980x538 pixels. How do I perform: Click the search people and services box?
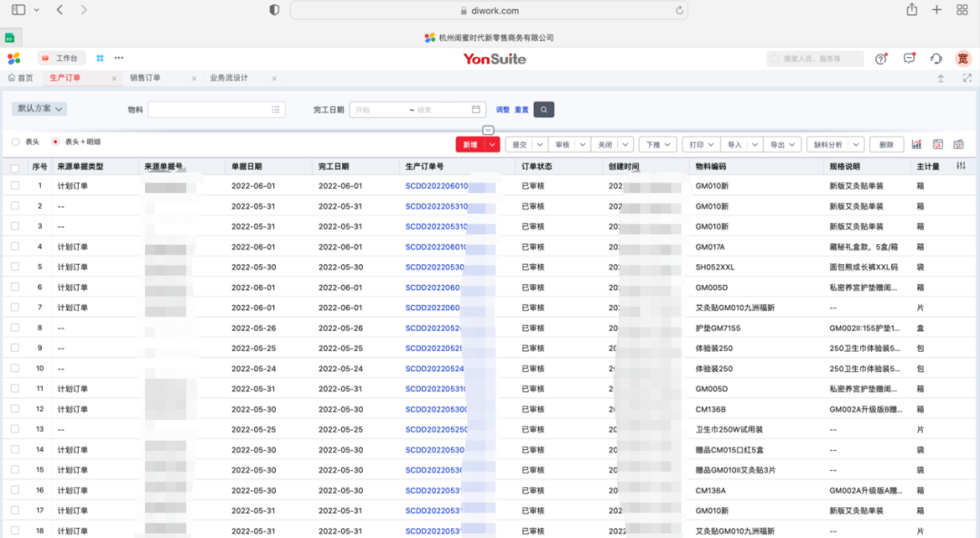pos(814,58)
